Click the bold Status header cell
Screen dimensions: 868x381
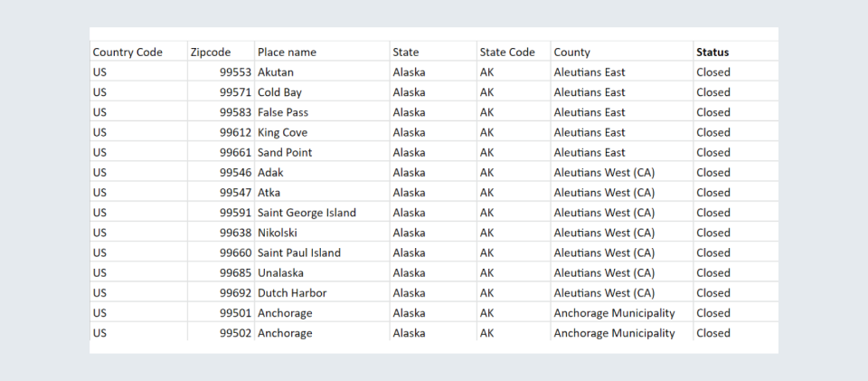[x=712, y=52]
